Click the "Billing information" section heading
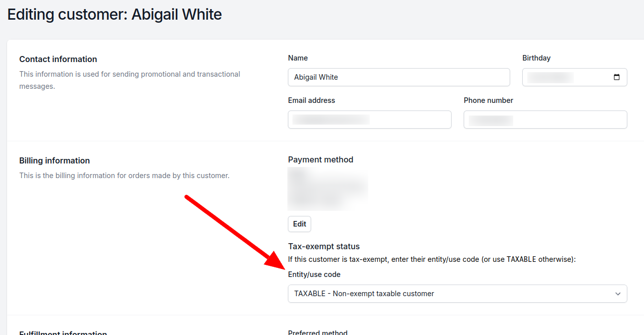This screenshot has width=644, height=335. (x=55, y=160)
